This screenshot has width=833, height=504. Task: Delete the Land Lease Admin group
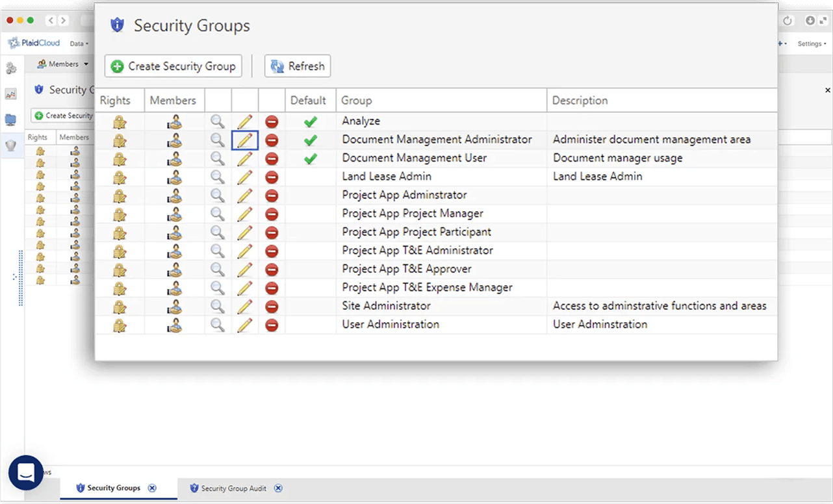(272, 177)
